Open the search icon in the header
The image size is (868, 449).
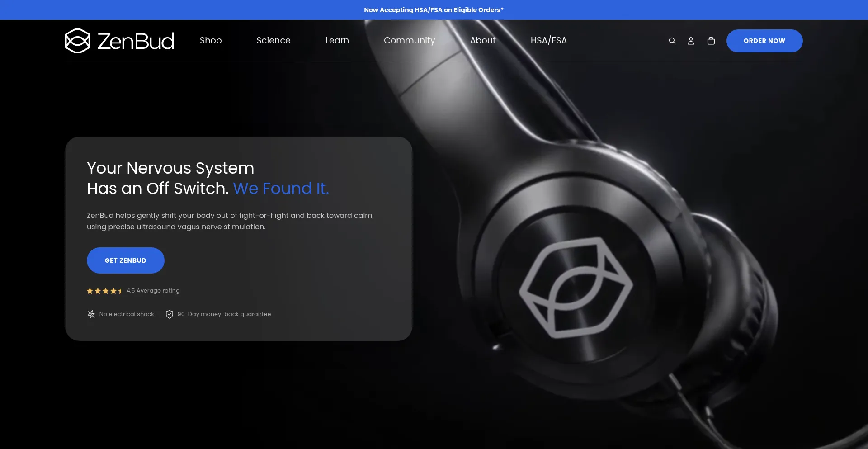[672, 41]
